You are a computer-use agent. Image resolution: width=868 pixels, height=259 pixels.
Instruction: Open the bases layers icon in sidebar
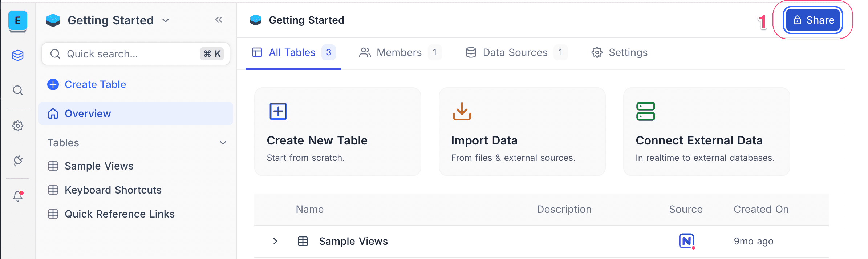(17, 55)
